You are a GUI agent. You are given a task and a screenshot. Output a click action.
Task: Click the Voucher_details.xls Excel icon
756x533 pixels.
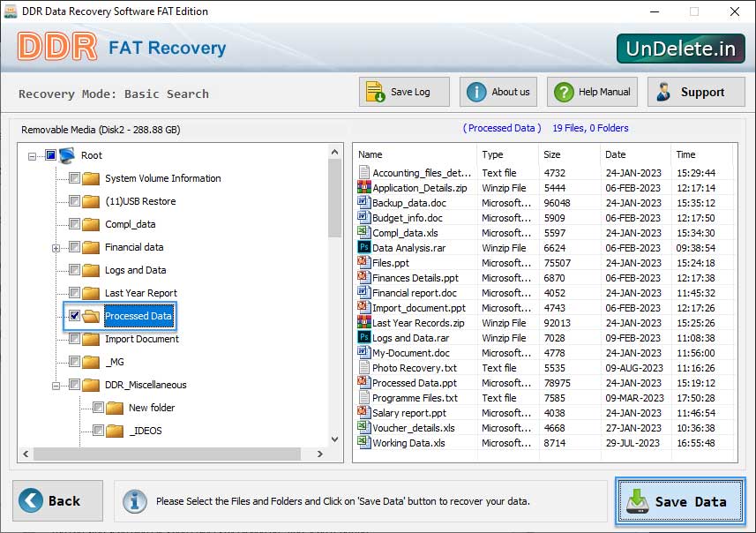[363, 427]
